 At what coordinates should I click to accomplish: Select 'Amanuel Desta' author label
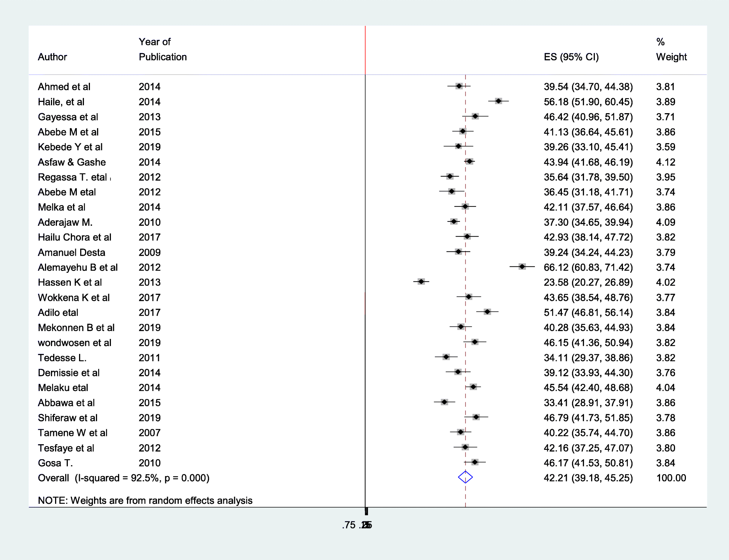[x=72, y=252]
